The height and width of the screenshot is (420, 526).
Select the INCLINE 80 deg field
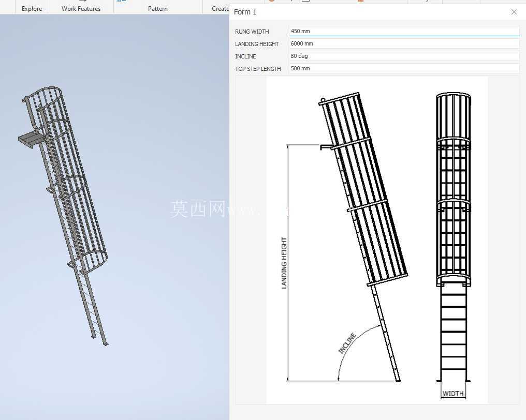(x=404, y=56)
